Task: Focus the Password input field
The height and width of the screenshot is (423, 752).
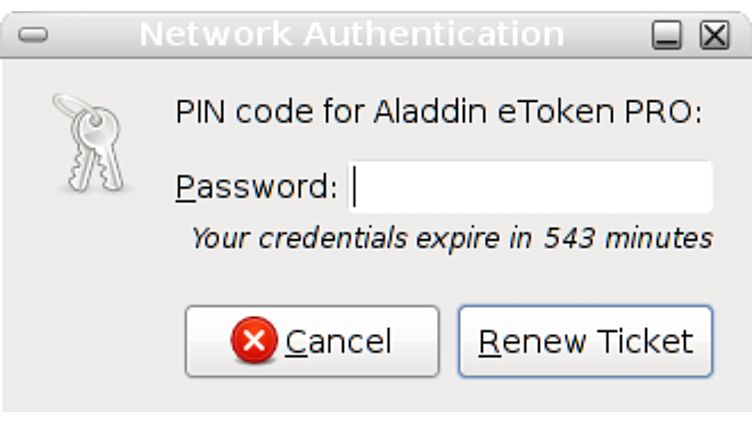Action: pyautogui.click(x=530, y=187)
